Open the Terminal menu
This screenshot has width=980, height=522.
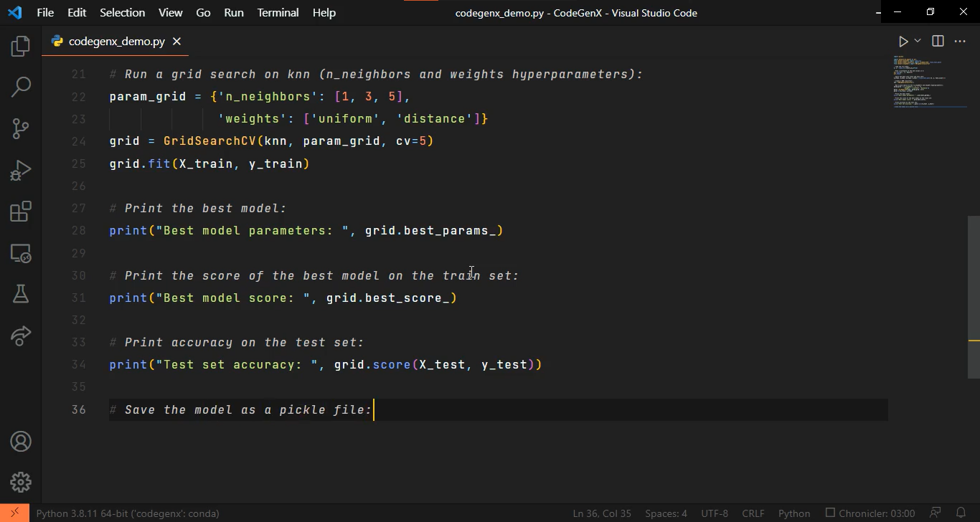point(278,13)
